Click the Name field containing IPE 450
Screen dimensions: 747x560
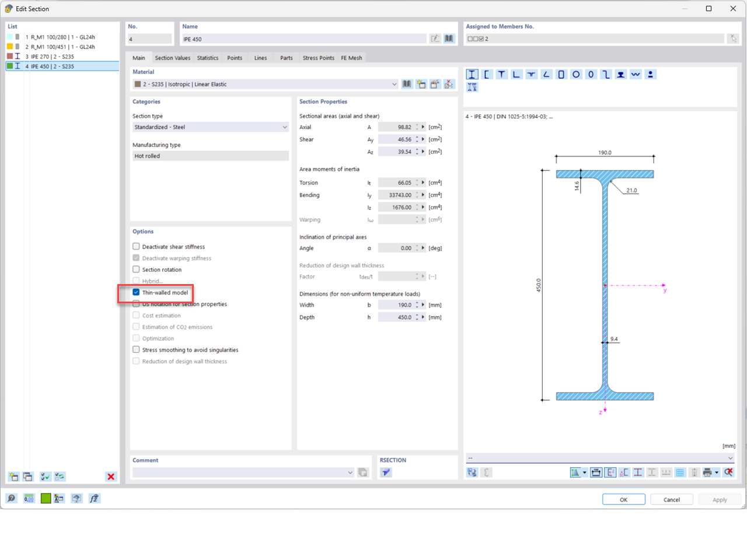tap(304, 39)
